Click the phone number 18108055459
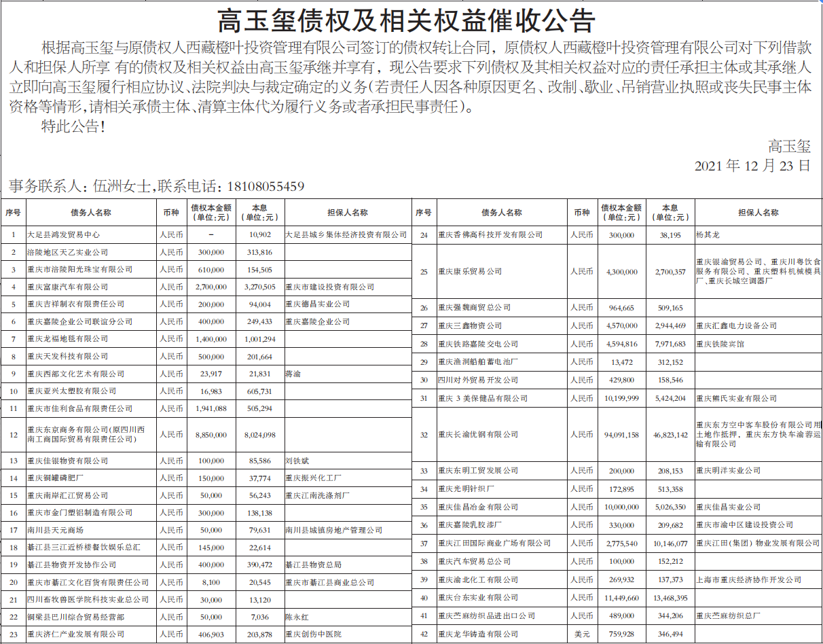823x644 pixels. coord(266,186)
